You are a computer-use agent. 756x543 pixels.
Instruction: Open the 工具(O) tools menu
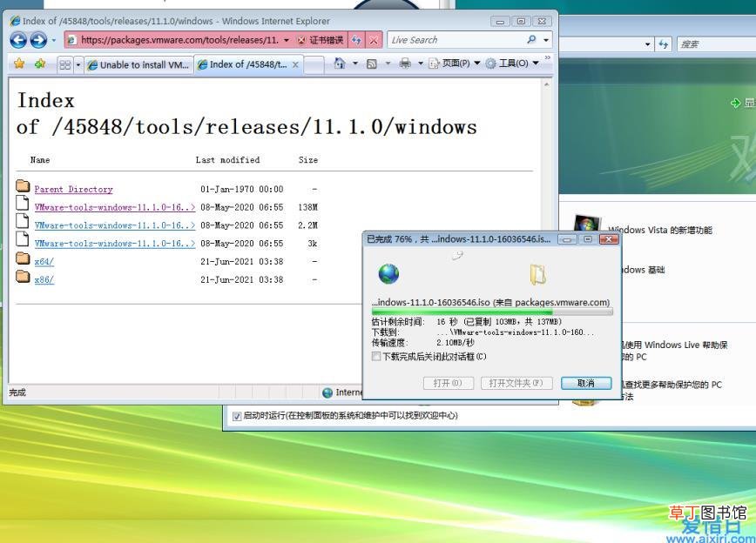coord(512,64)
